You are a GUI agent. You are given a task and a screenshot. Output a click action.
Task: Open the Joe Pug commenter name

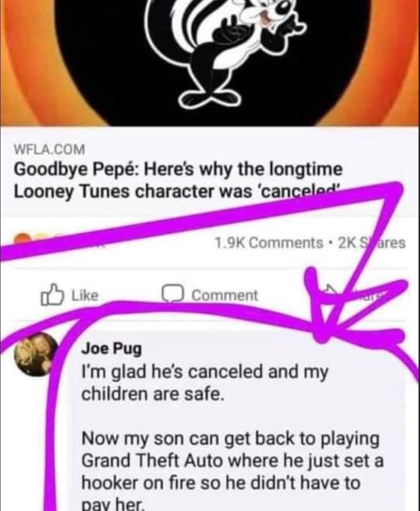111,349
